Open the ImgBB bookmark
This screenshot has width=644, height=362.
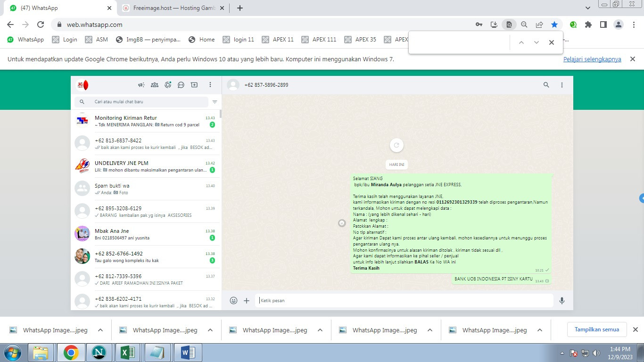[x=148, y=40]
